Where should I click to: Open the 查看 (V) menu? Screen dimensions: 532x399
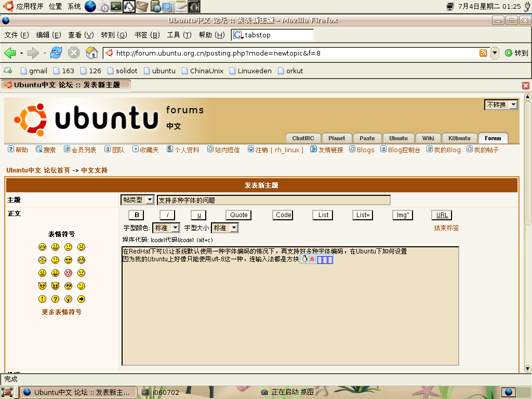pyautogui.click(x=81, y=35)
